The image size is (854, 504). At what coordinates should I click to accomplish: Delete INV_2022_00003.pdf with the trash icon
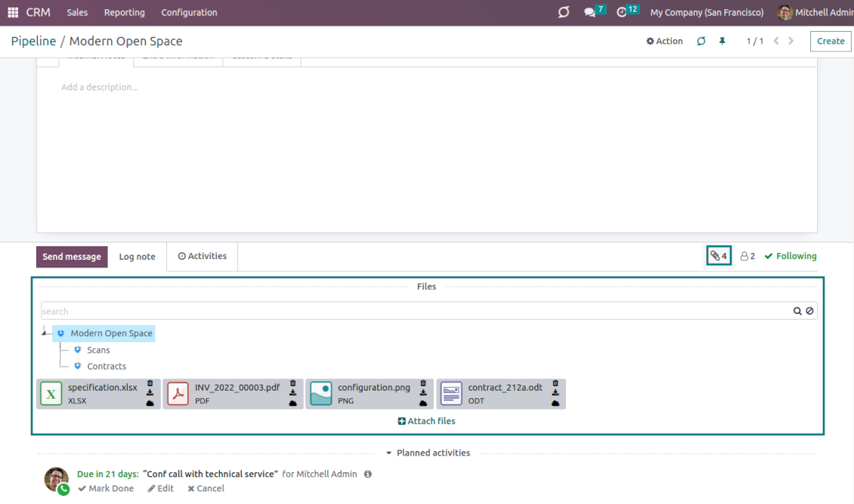pyautogui.click(x=292, y=383)
